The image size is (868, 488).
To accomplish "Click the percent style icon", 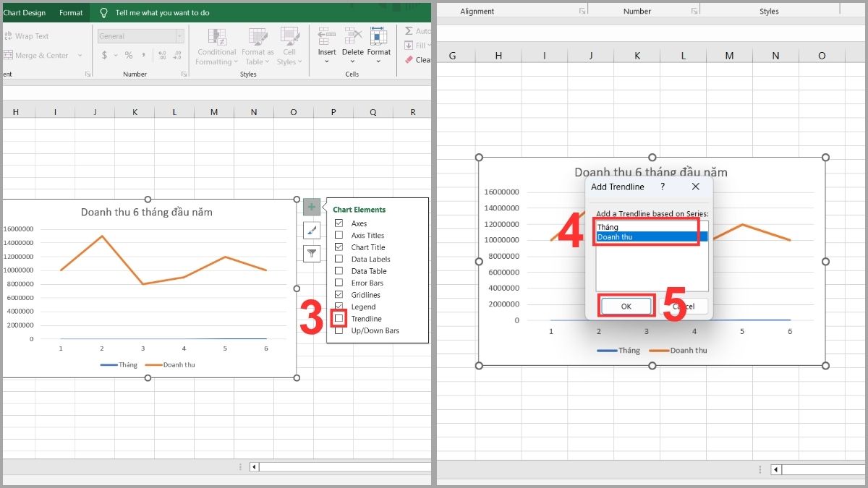I will click(x=129, y=56).
